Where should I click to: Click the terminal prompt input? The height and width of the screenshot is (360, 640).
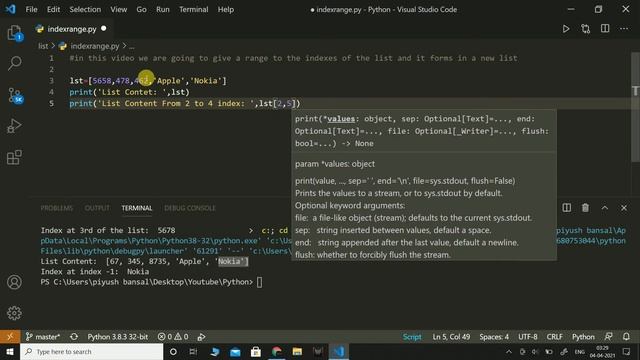pyautogui.click(x=260, y=282)
